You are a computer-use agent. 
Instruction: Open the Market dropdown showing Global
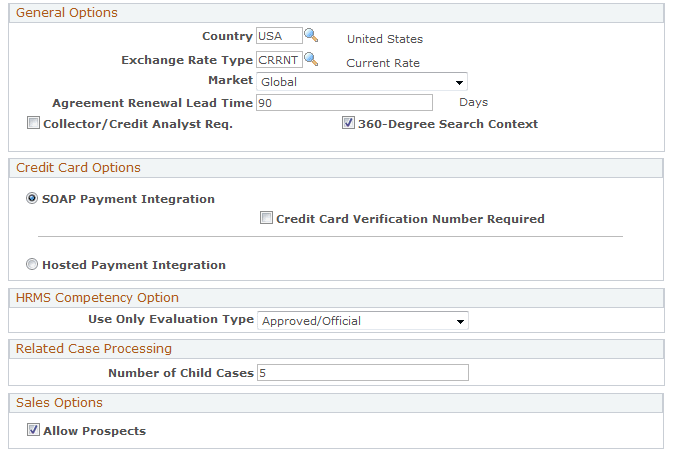[361, 82]
